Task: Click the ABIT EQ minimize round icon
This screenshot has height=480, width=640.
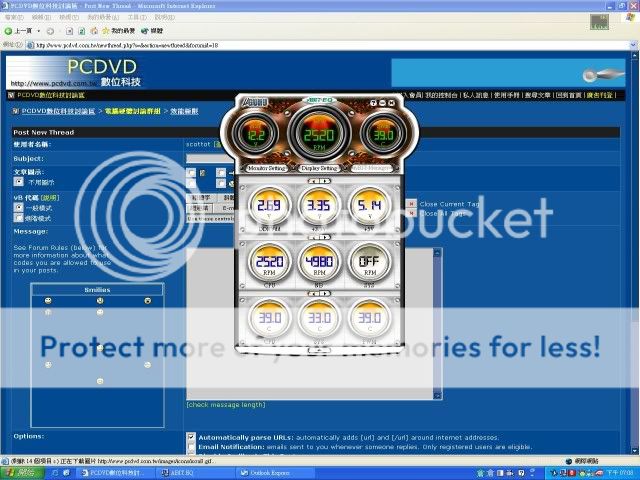Action: [x=382, y=103]
